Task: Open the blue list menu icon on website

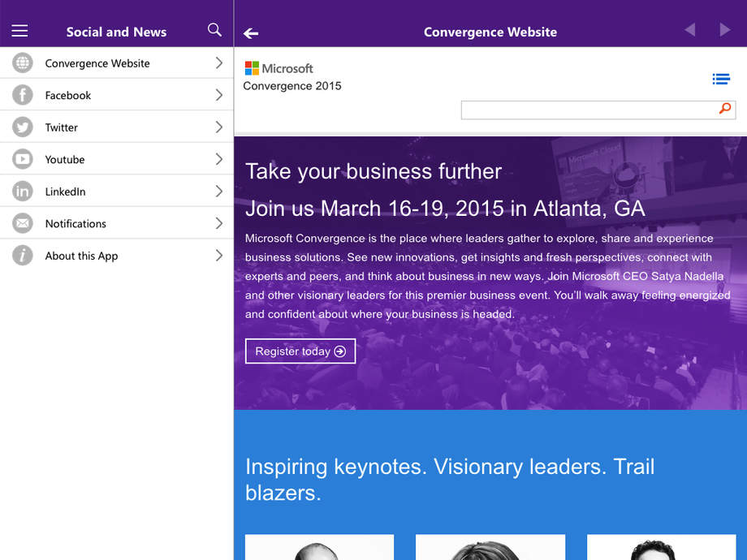Action: (720, 79)
